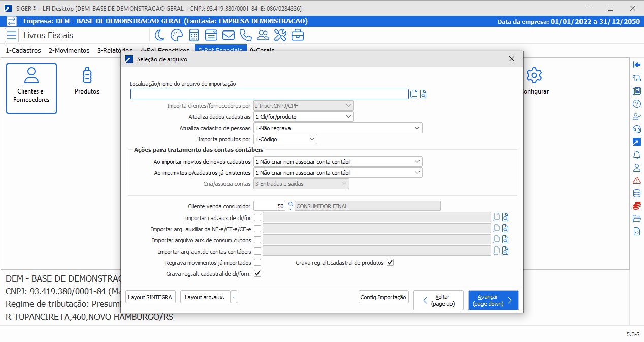The image size is (644, 342).
Task: Open the 1-Cadastros menu
Action: [23, 50]
